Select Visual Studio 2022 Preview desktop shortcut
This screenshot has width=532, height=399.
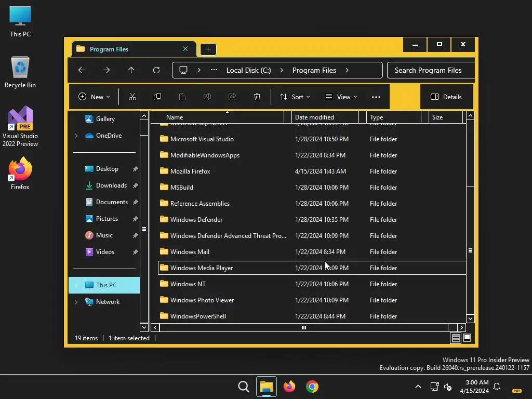(x=20, y=127)
